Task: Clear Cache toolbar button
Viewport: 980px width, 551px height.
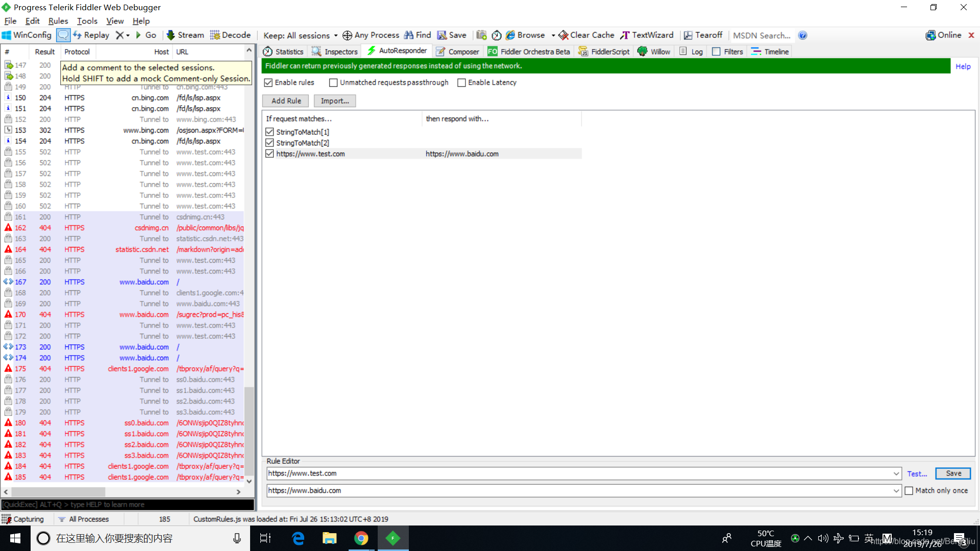Action: 586,35
